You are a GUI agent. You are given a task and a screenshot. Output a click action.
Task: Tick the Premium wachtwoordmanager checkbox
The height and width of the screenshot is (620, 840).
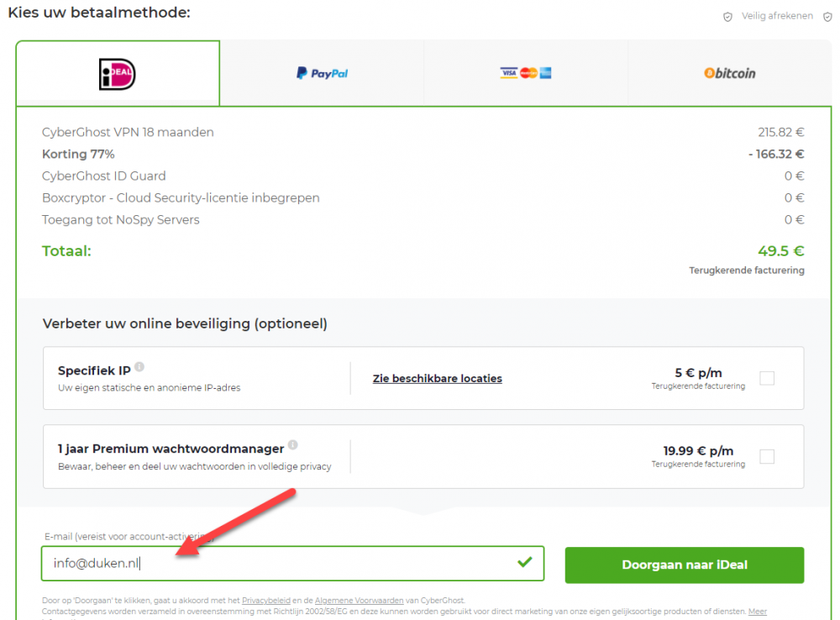pos(767,456)
